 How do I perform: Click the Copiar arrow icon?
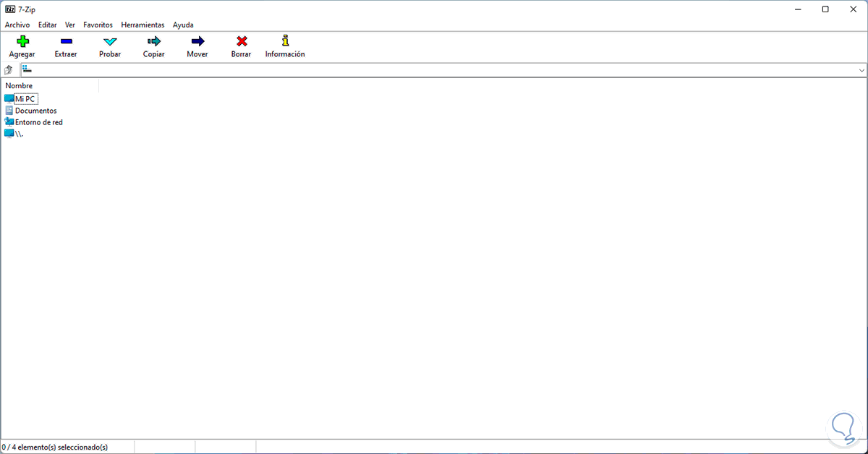coord(154,42)
